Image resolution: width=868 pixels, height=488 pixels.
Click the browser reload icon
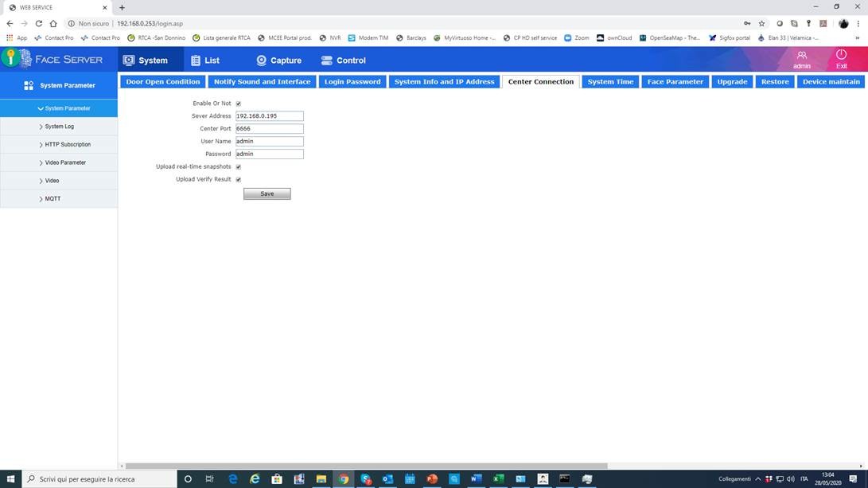pos(38,24)
